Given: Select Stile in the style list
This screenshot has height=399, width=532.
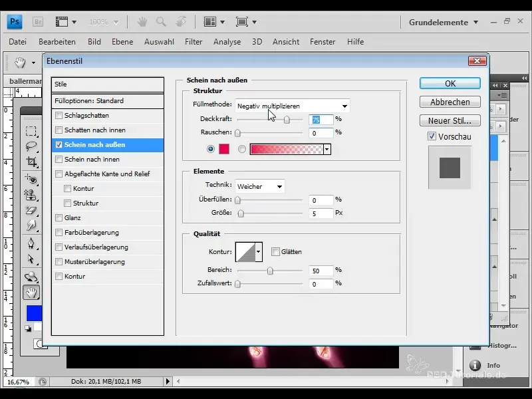Looking at the screenshot, I should (x=108, y=84).
